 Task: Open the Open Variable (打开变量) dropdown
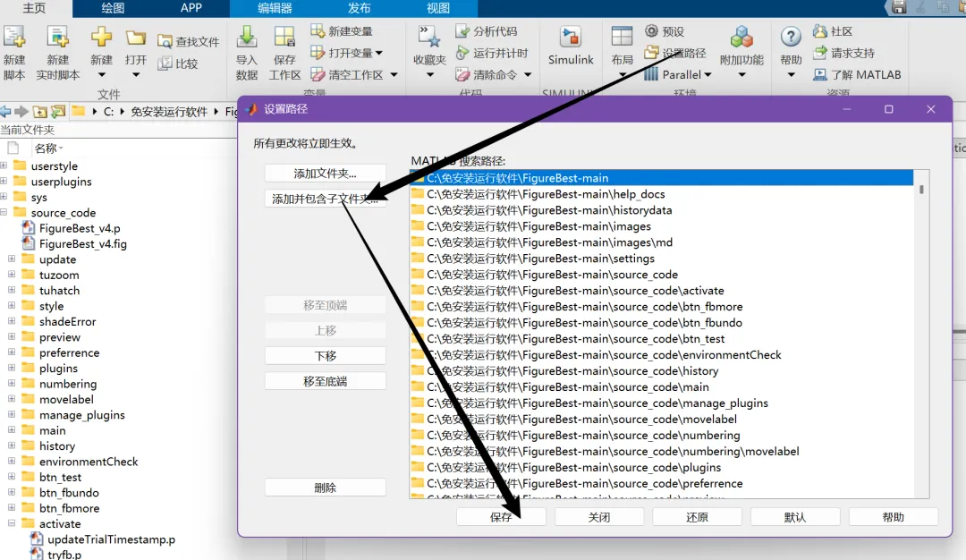[379, 53]
